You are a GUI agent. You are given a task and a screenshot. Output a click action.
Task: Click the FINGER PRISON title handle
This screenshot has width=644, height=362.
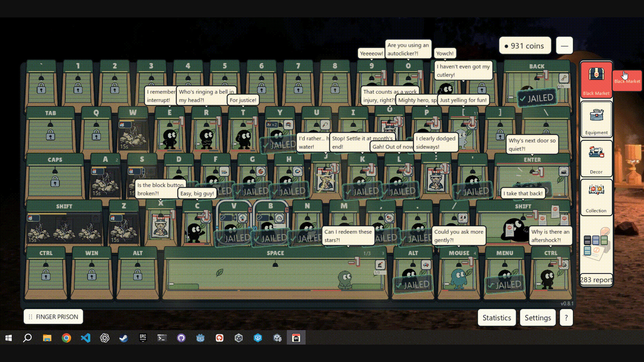53,317
